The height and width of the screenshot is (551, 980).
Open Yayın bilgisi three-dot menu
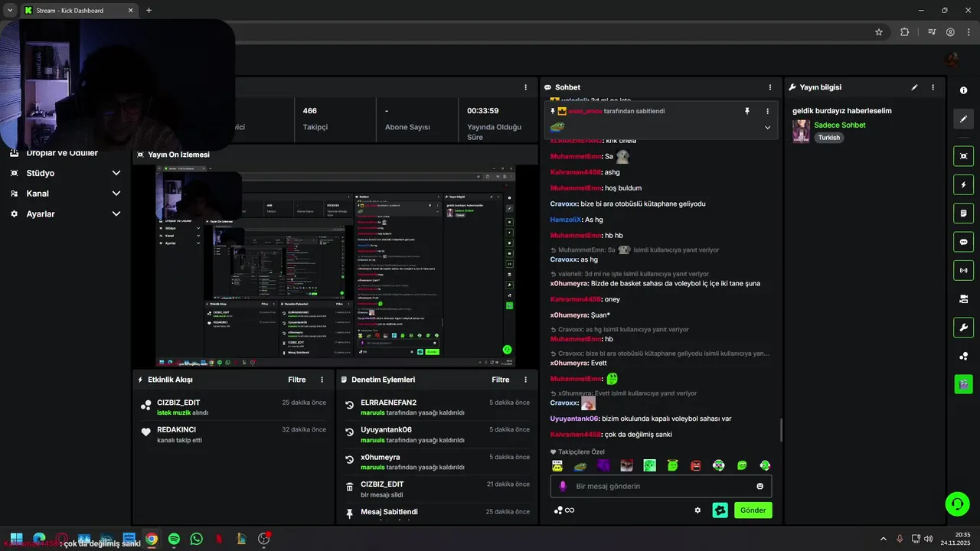[x=933, y=87]
